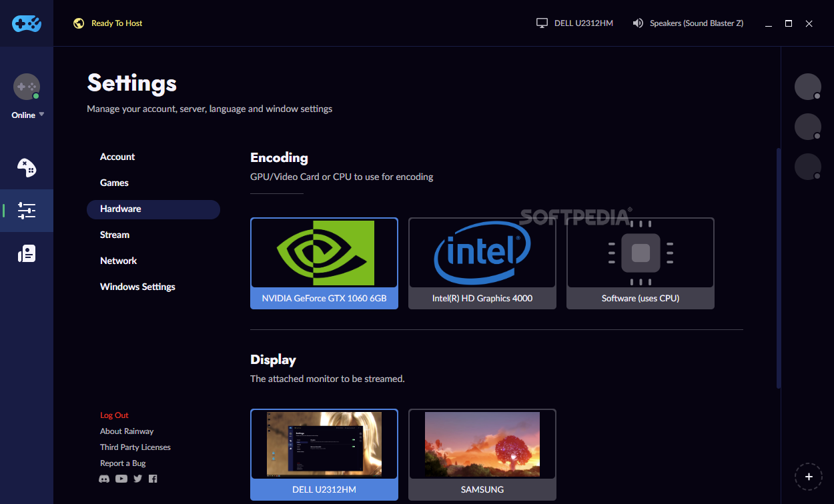This screenshot has height=504, width=834.
Task: Select the Hardware settings tab
Action: point(153,209)
